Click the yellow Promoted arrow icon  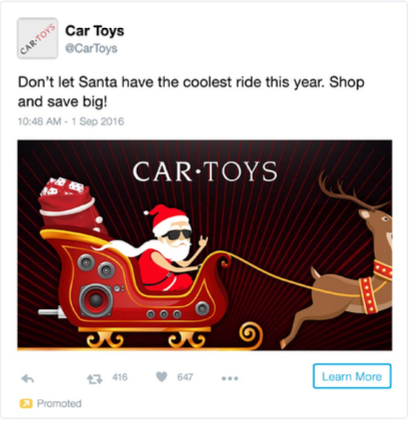[x=26, y=403]
